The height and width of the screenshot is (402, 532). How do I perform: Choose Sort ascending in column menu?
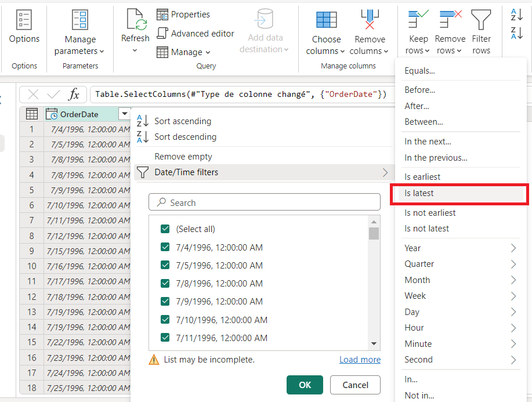click(183, 121)
